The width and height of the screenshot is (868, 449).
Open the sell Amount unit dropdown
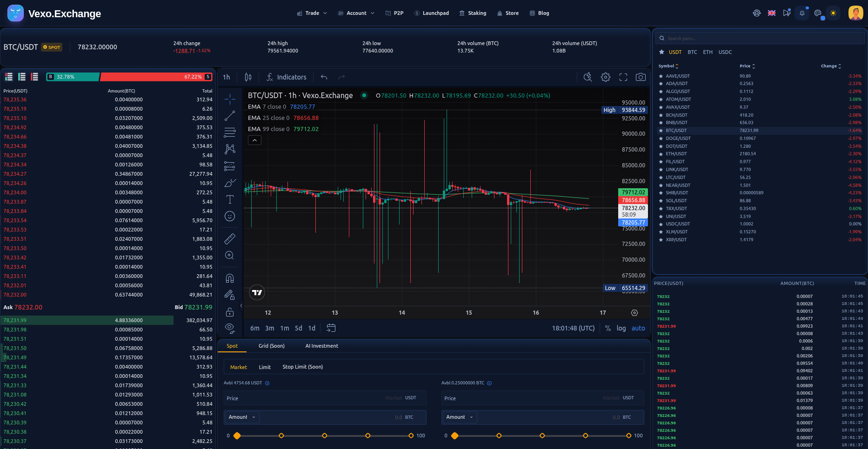click(460, 417)
